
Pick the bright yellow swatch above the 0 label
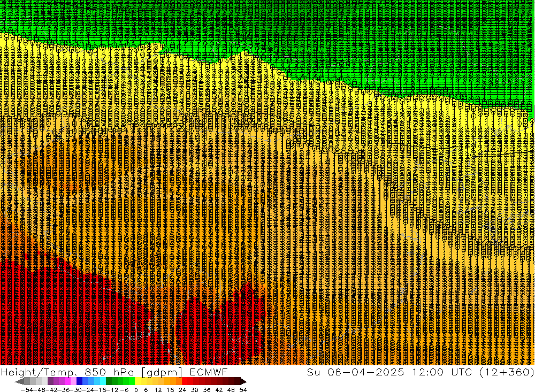tap(138, 381)
